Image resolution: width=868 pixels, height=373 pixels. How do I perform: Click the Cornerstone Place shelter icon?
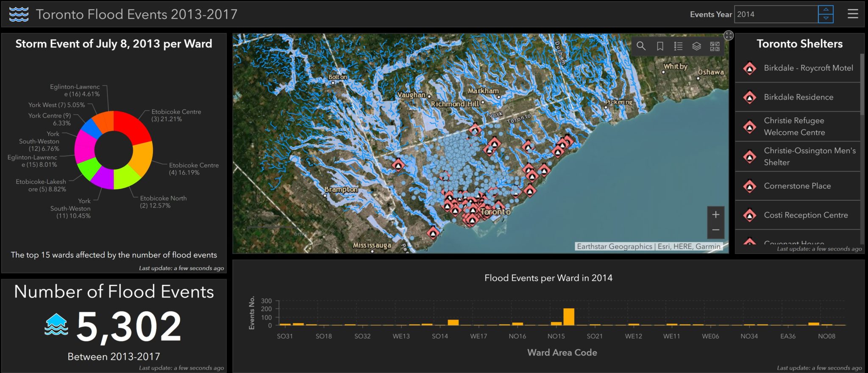750,186
